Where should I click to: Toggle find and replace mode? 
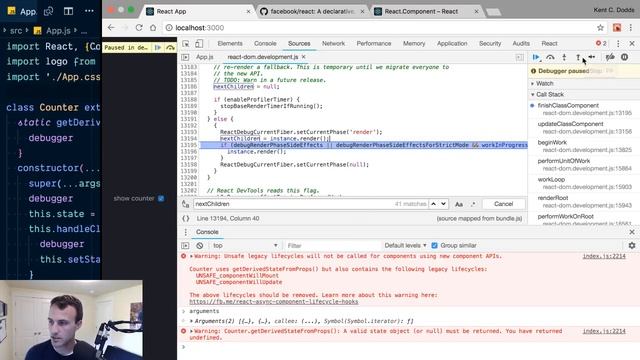coord(186,204)
